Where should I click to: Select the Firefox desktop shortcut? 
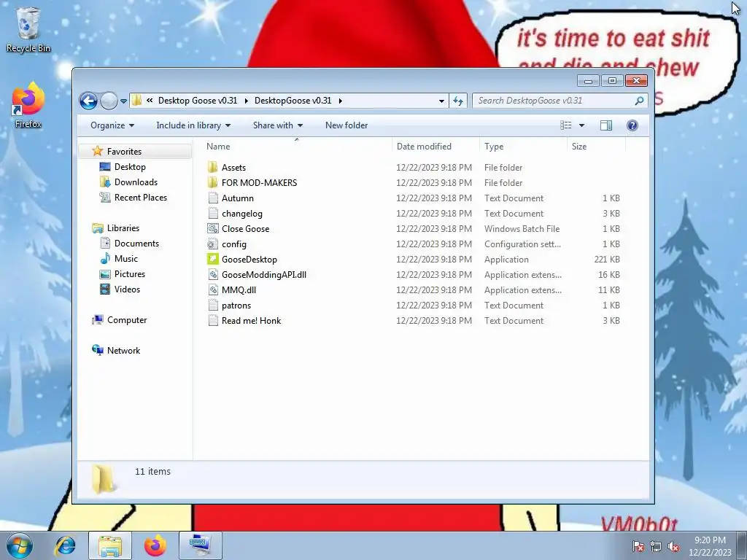click(x=28, y=105)
